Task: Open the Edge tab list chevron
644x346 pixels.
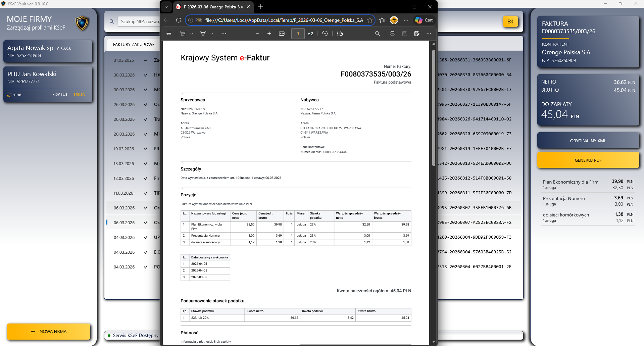Action: pos(166,7)
